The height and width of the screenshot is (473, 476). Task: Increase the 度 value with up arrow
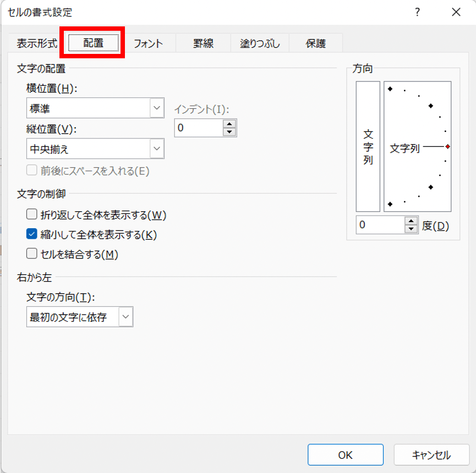(x=411, y=221)
